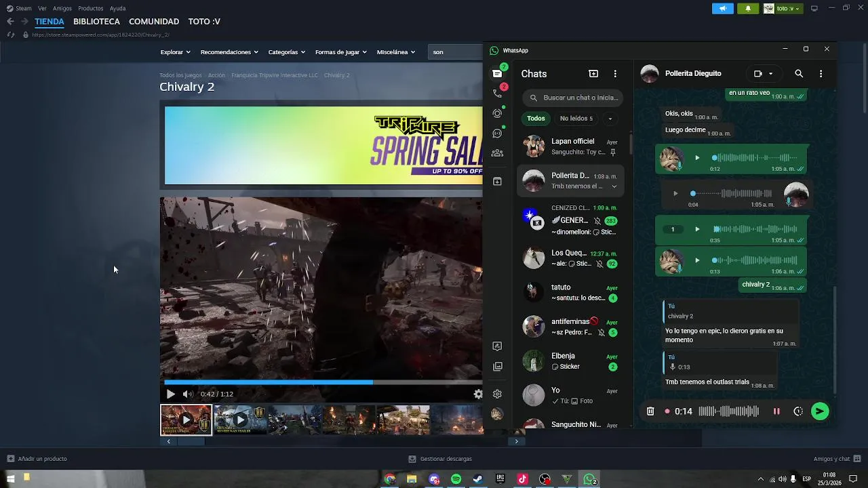Follow the Todos los juegos breadcrumb
Viewport: 868px width, 488px height.
tap(180, 75)
